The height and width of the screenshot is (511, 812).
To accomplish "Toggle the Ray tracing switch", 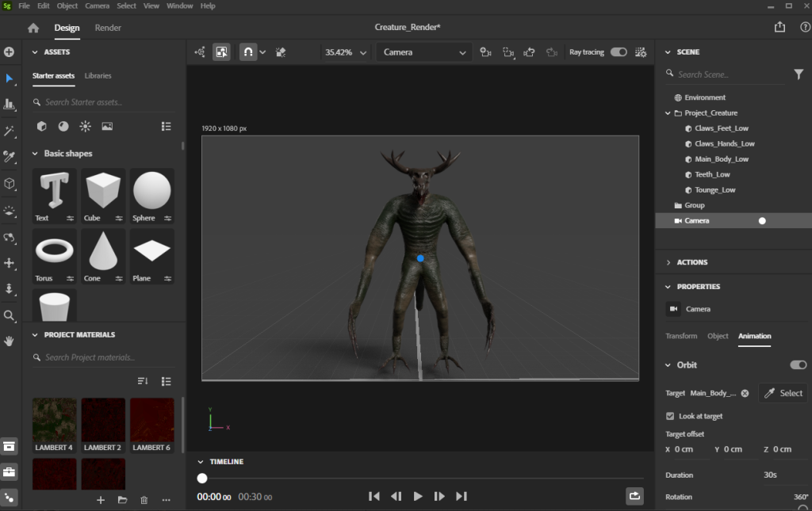I will pos(619,52).
